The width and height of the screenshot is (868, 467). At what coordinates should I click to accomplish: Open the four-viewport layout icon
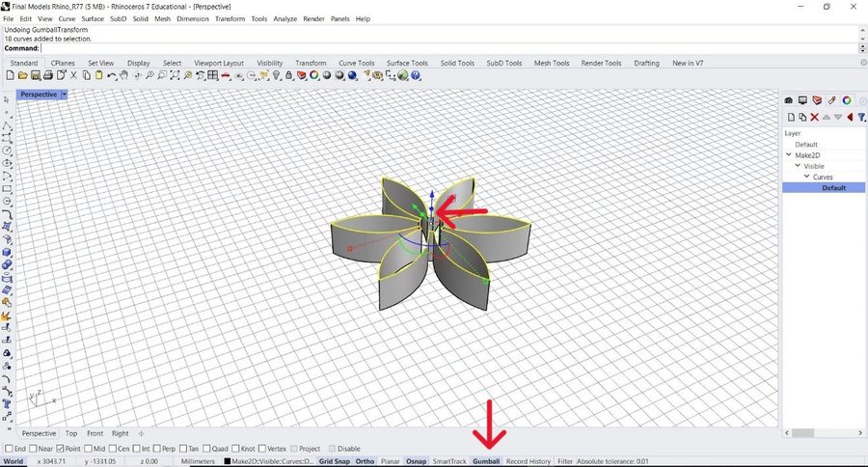click(212, 75)
